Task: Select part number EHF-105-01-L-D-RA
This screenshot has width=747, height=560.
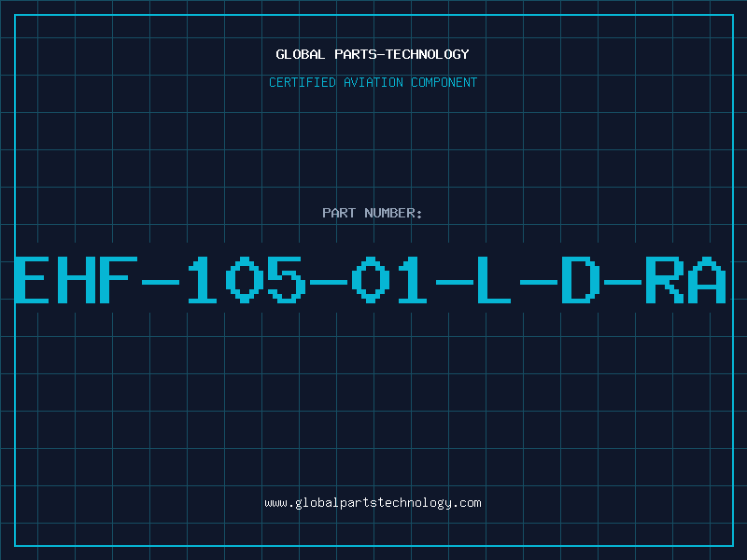Action: tap(370, 279)
